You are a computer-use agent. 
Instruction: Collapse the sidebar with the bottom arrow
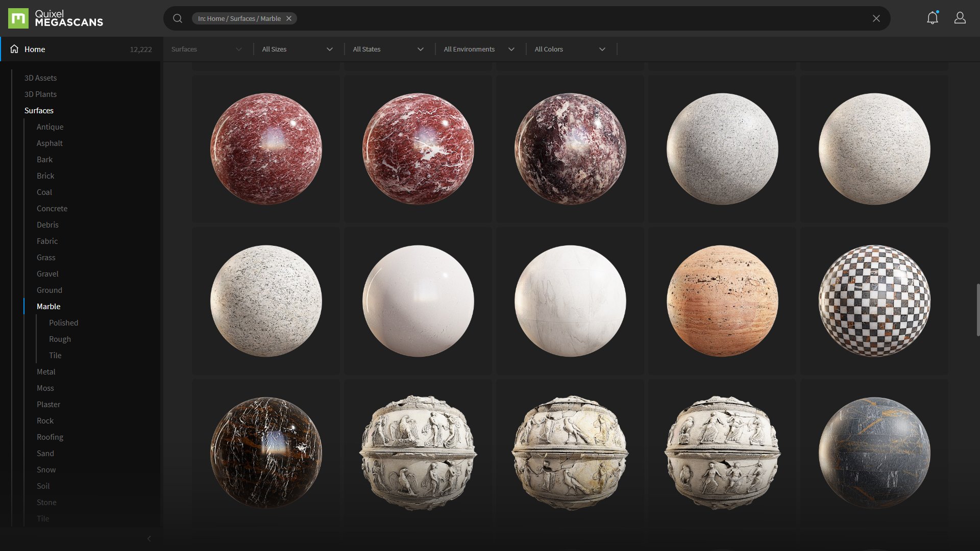coord(149,538)
